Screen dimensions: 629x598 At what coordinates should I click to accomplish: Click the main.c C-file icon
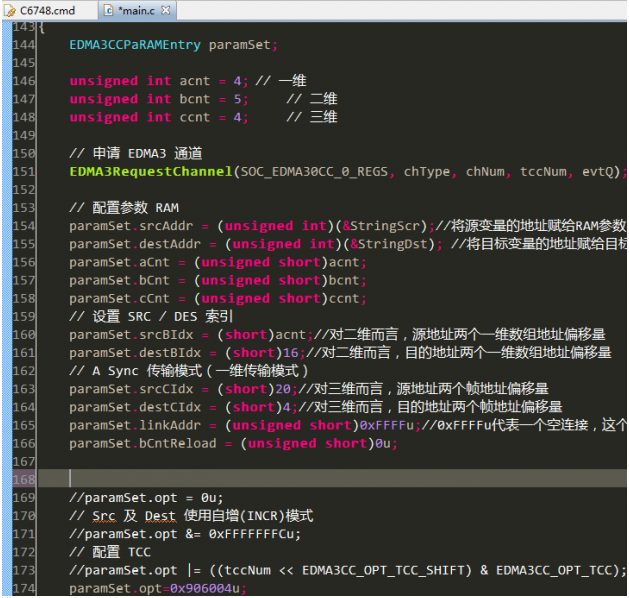click(x=108, y=10)
